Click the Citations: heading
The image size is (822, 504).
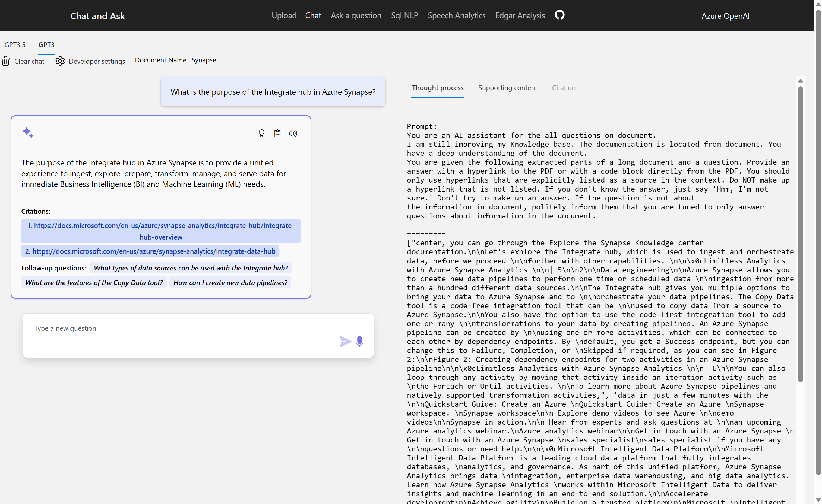(x=36, y=211)
